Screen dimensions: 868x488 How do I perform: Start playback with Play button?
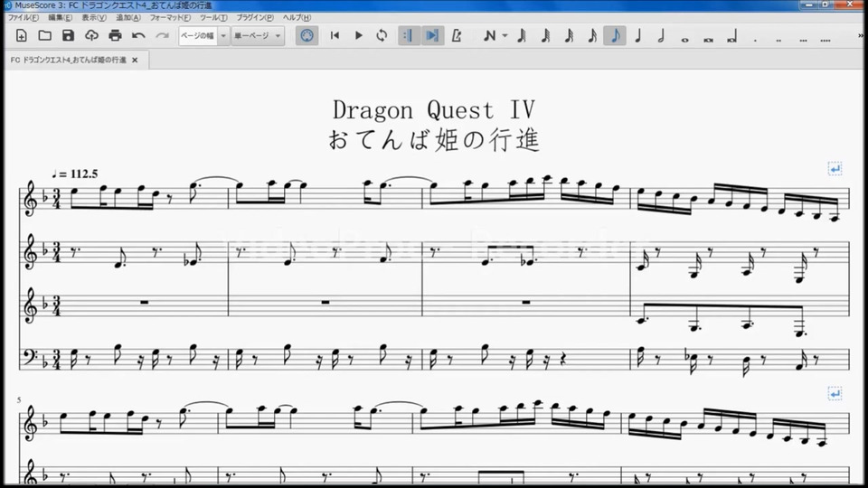[358, 36]
